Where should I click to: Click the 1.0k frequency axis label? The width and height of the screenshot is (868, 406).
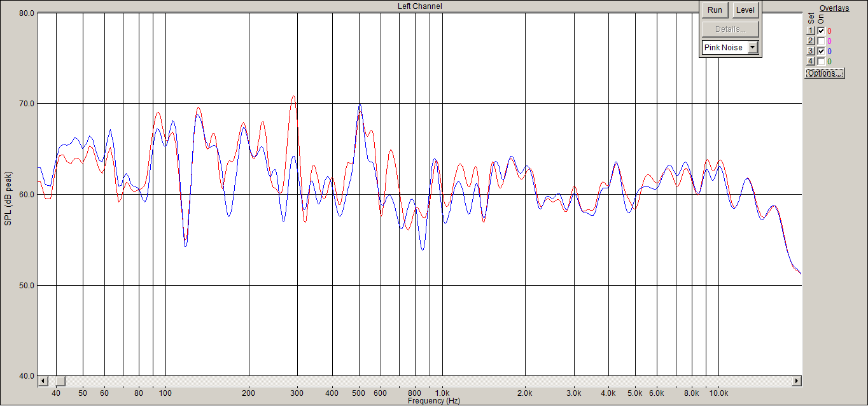point(442,393)
